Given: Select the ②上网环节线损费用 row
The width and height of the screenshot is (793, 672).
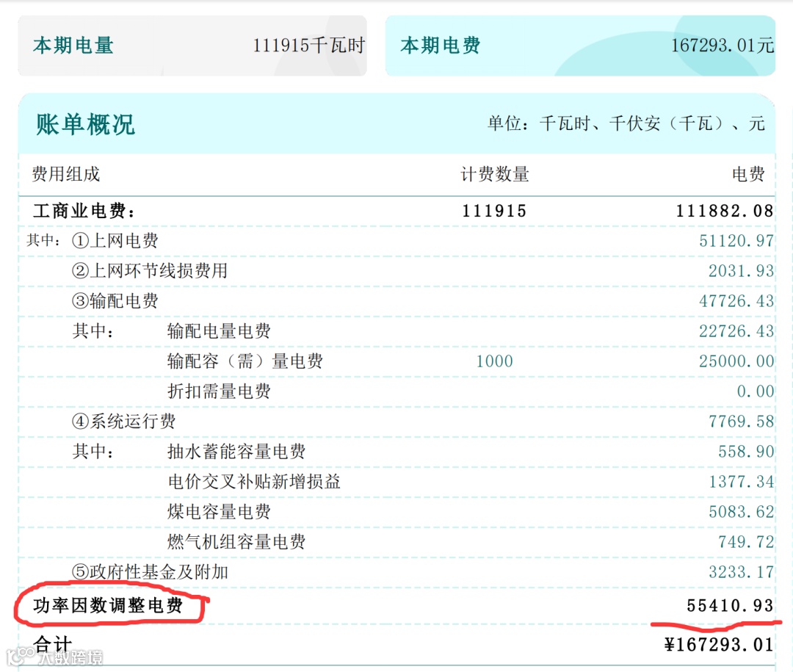Looking at the screenshot, I should (396, 271).
